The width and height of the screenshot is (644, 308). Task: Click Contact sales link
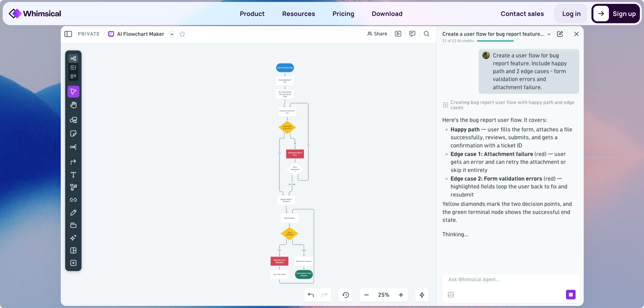coord(522,14)
